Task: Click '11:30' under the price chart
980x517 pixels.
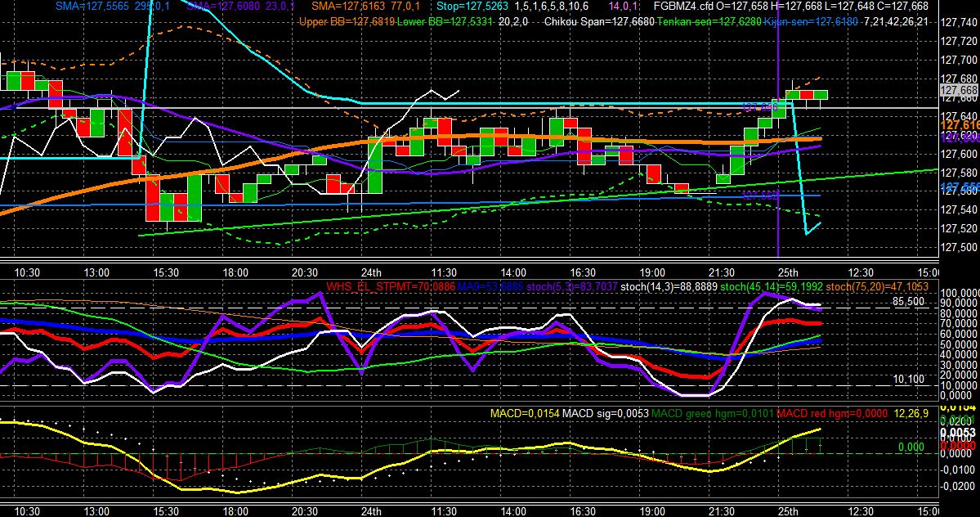Action: click(444, 272)
